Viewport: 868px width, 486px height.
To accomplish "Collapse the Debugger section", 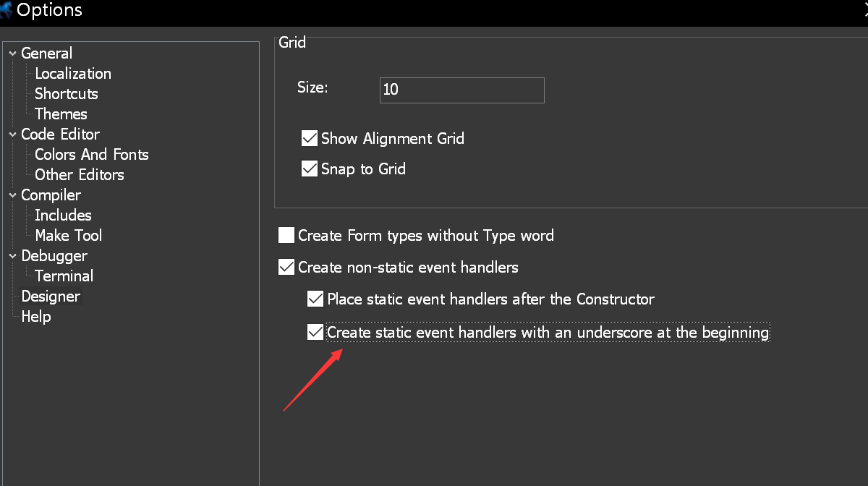I will click(12, 255).
